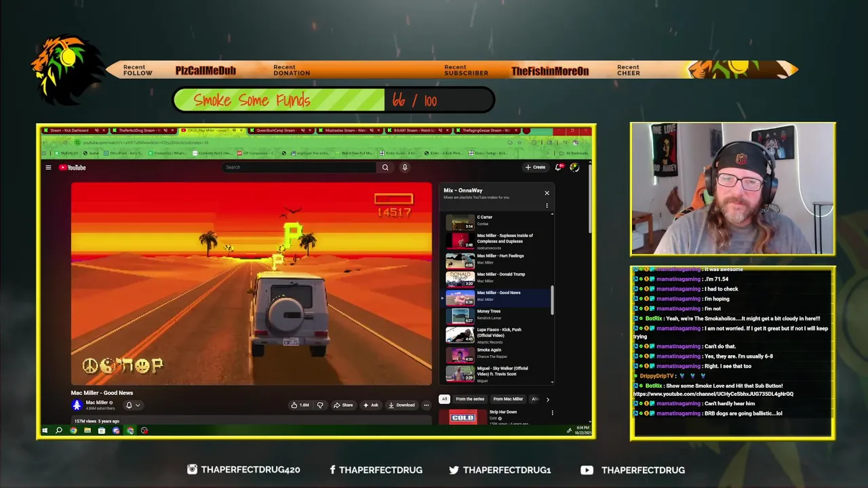Viewport: 868px width, 488px height.
Task: Select the From the series chip
Action: tap(470, 399)
